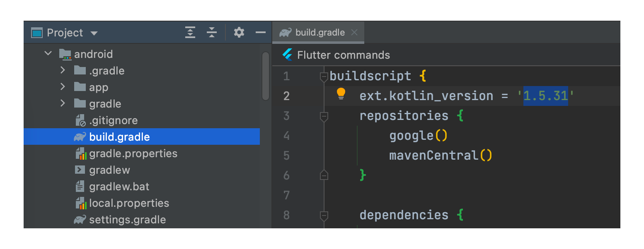This screenshot has width=644, height=249.
Task: Click the android module folder icon
Action: click(x=65, y=54)
